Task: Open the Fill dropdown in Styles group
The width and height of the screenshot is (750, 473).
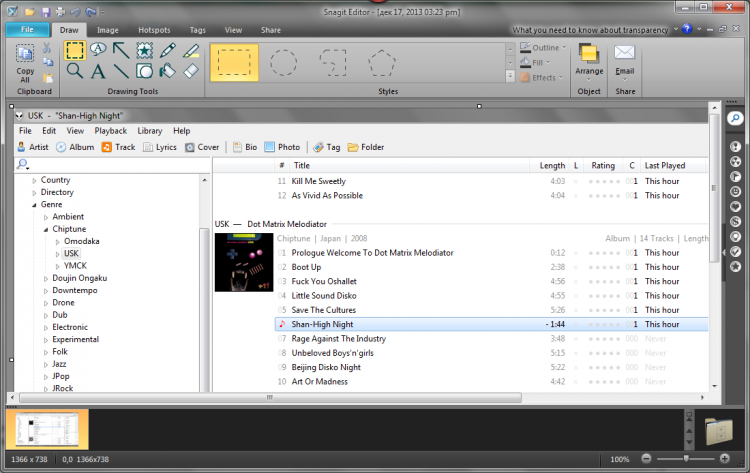Action: tap(535, 63)
